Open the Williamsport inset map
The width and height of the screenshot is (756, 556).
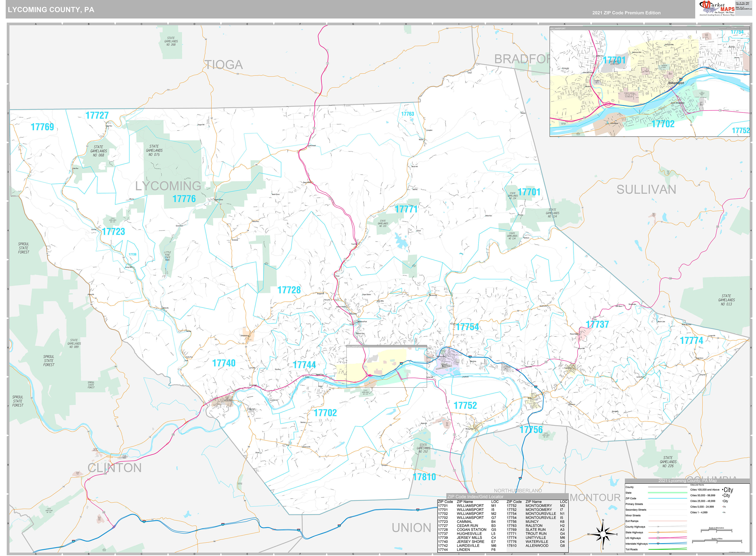(x=650, y=82)
